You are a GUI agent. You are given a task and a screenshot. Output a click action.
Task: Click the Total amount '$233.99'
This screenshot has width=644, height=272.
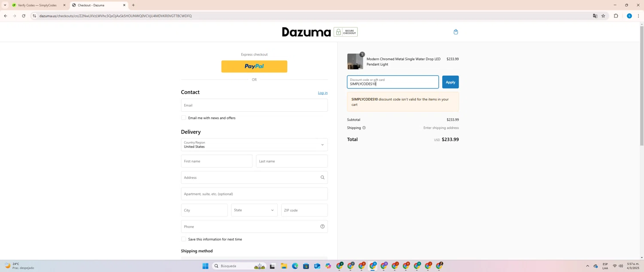click(x=450, y=140)
